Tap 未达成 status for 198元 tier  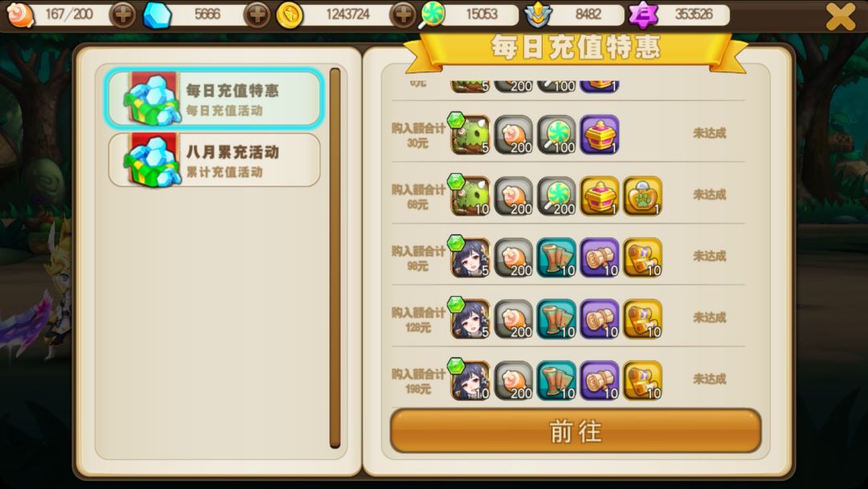pyautogui.click(x=709, y=379)
